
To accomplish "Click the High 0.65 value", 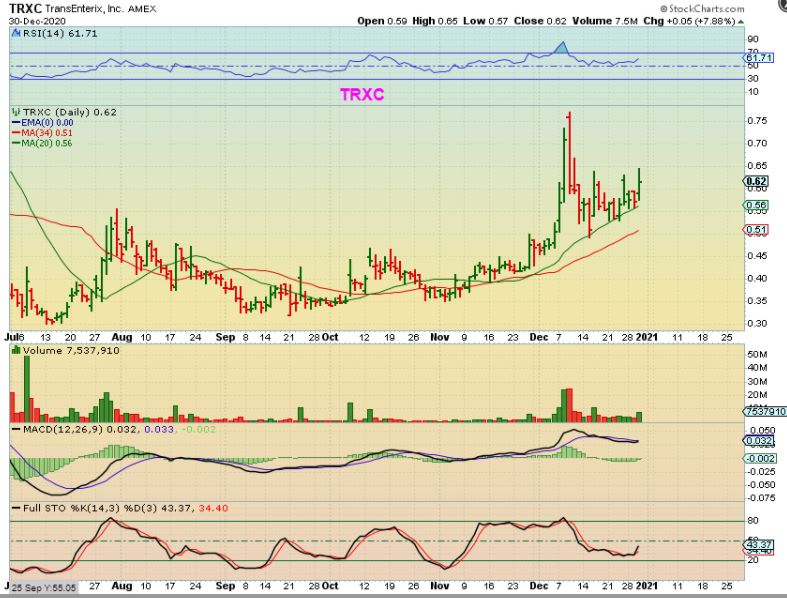I will (435, 21).
